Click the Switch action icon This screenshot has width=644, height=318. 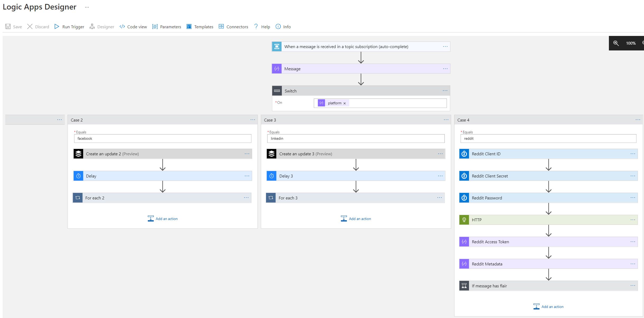pos(277,91)
